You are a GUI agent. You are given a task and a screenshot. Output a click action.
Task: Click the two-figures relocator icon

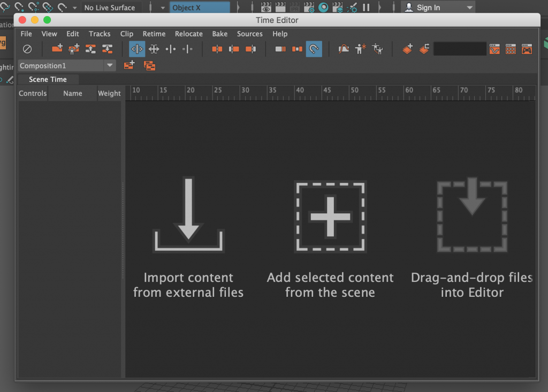[377, 49]
